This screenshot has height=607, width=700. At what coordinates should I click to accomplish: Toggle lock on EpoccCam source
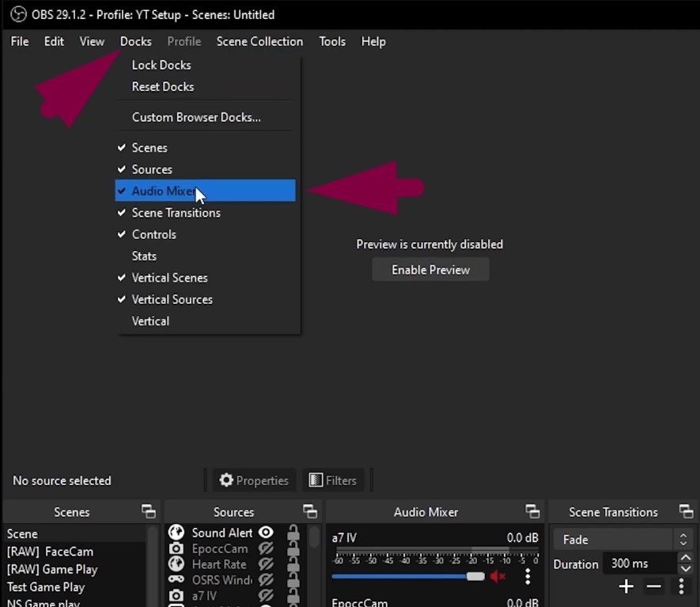pos(293,549)
